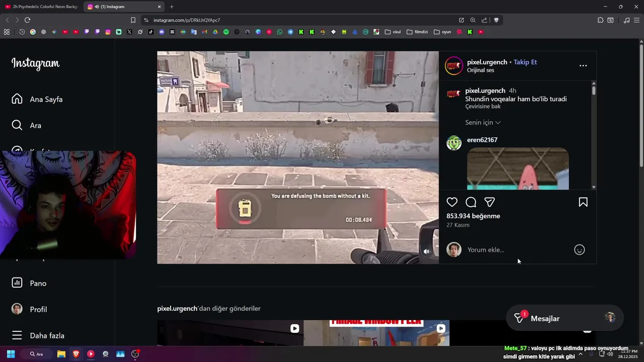Screen dimensions: 644x362
Task: Open Ara search in sidebar
Action: click(x=27, y=125)
